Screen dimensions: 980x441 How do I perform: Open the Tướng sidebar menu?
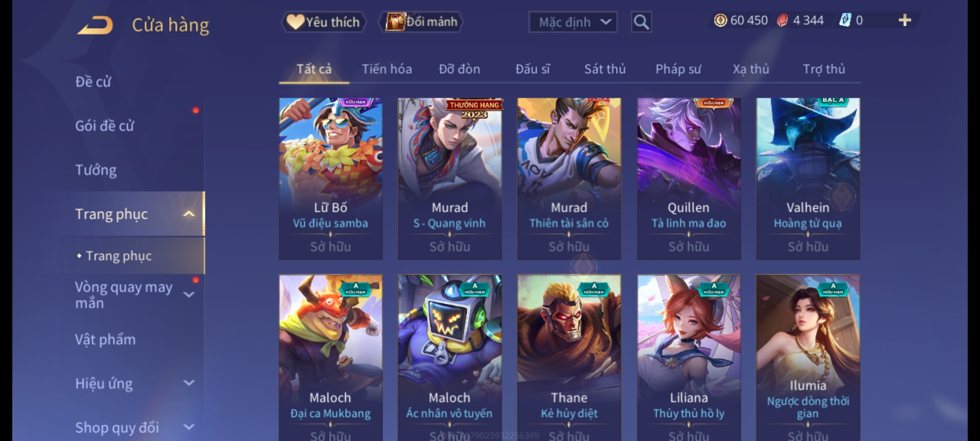(96, 169)
